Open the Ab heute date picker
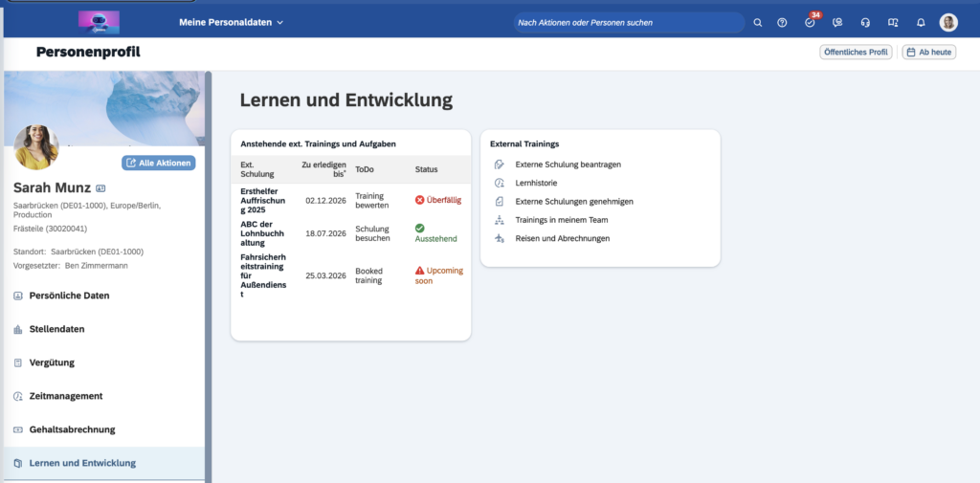980x483 pixels. 928,52
